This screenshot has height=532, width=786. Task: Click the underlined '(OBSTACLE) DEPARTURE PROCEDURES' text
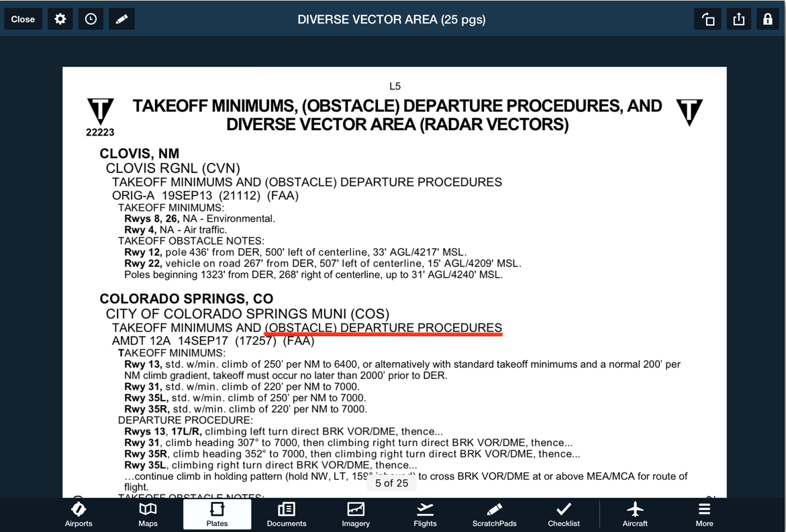pyautogui.click(x=383, y=327)
